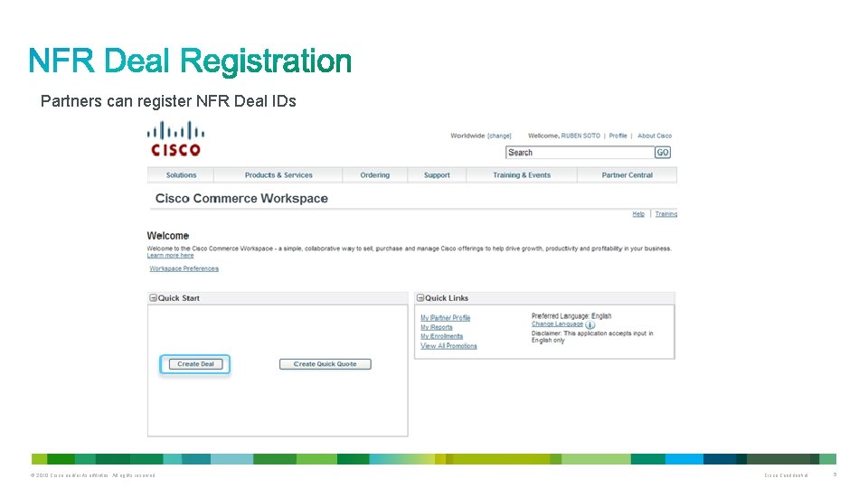This screenshot has height=488, width=868.
Task: Open the My Partner Profile link
Action: click(x=445, y=317)
